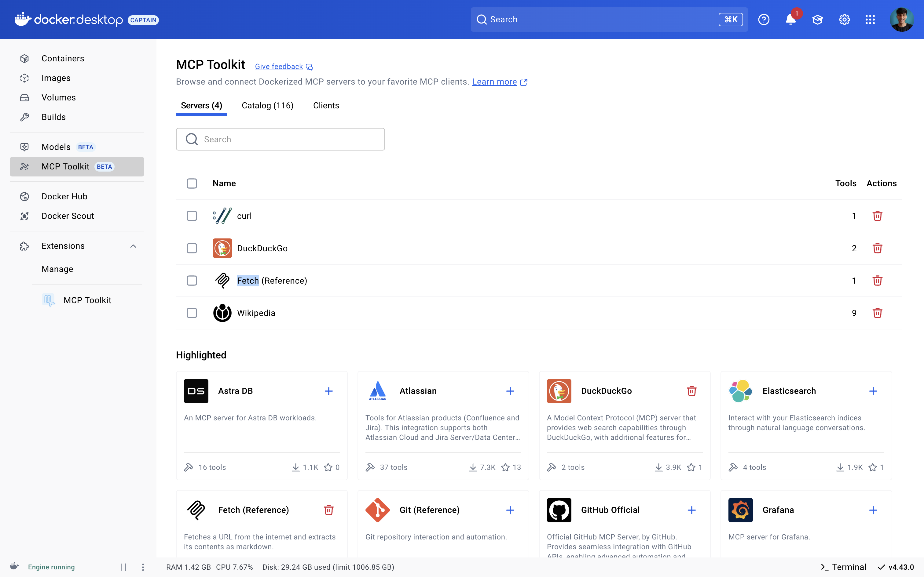Collapse the Extensions section chevron

[133, 246]
